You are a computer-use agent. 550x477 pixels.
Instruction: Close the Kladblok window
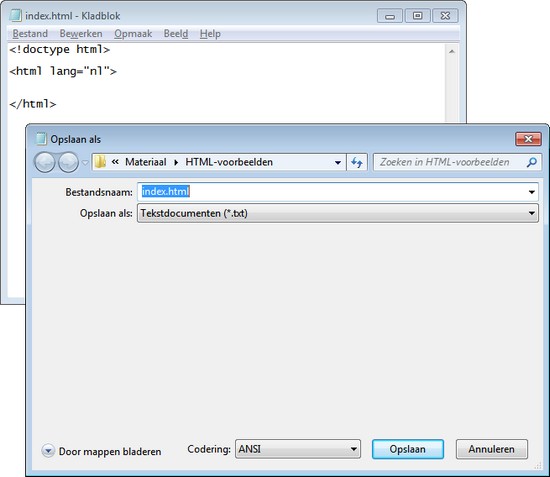coord(445,16)
